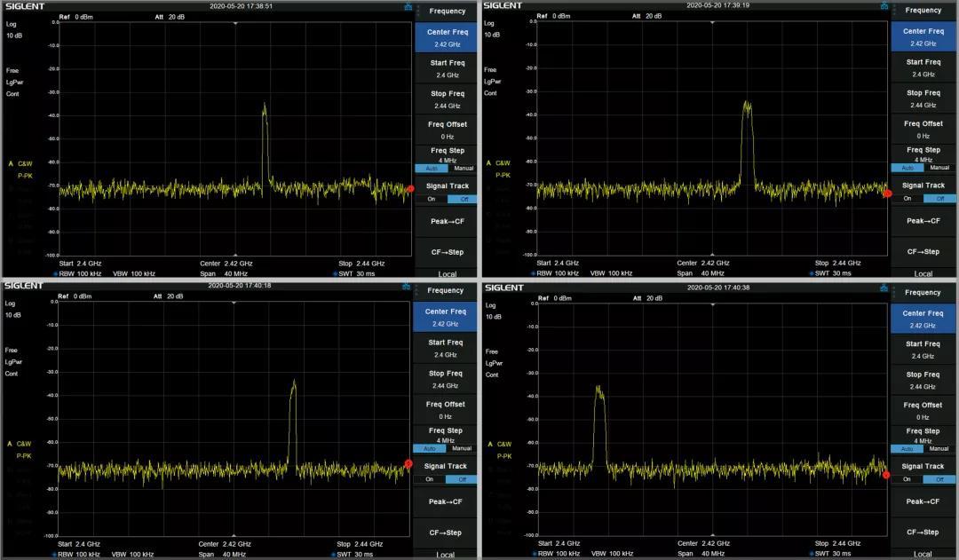Open the Frequency menu header in the 17:40:18 capture
Image resolution: width=959 pixels, height=560 pixels.
tap(445, 290)
